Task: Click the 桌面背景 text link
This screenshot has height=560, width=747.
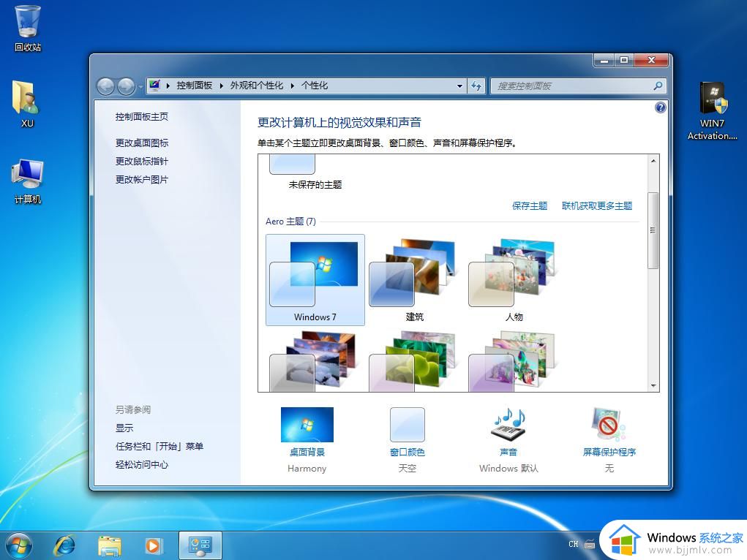Action: click(307, 453)
